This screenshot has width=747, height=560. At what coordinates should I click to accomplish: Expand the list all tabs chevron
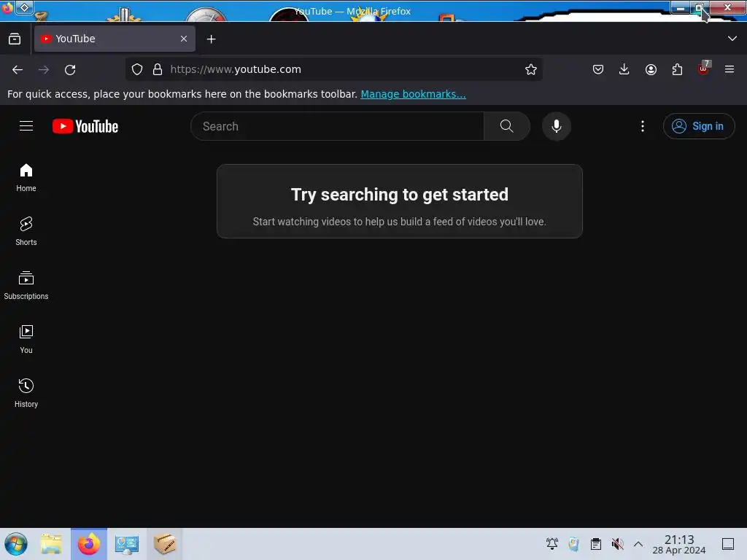point(732,39)
